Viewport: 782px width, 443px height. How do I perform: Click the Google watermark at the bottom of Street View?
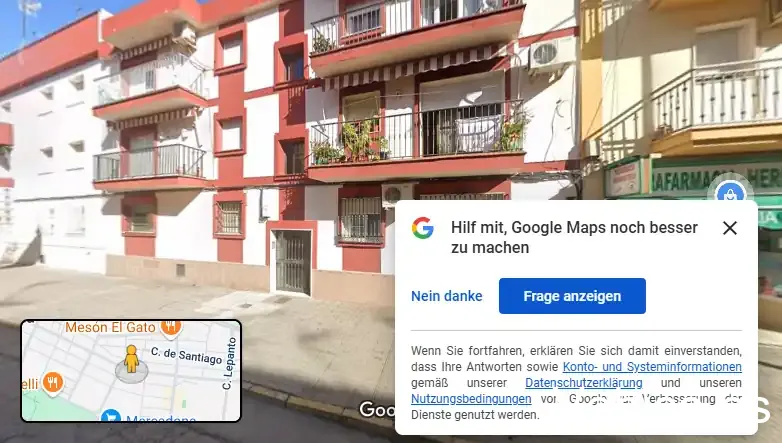click(377, 410)
